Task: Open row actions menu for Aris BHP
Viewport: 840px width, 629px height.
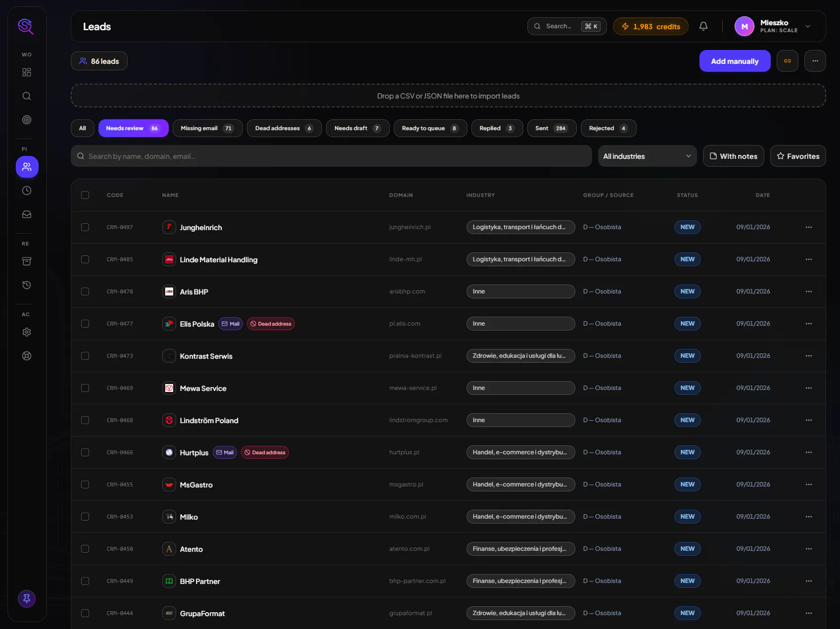Action: click(x=809, y=291)
